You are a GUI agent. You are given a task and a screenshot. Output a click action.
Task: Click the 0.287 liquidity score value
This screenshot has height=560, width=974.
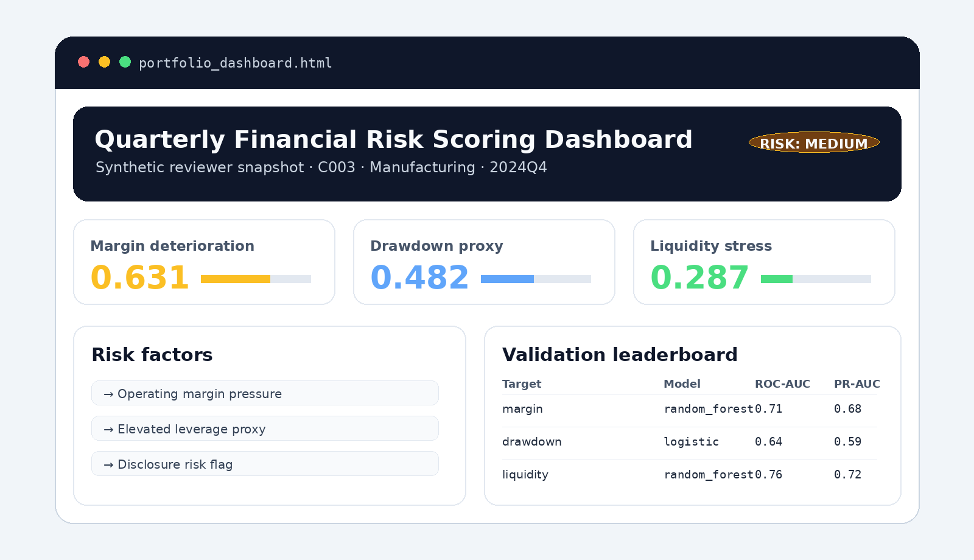(x=699, y=278)
